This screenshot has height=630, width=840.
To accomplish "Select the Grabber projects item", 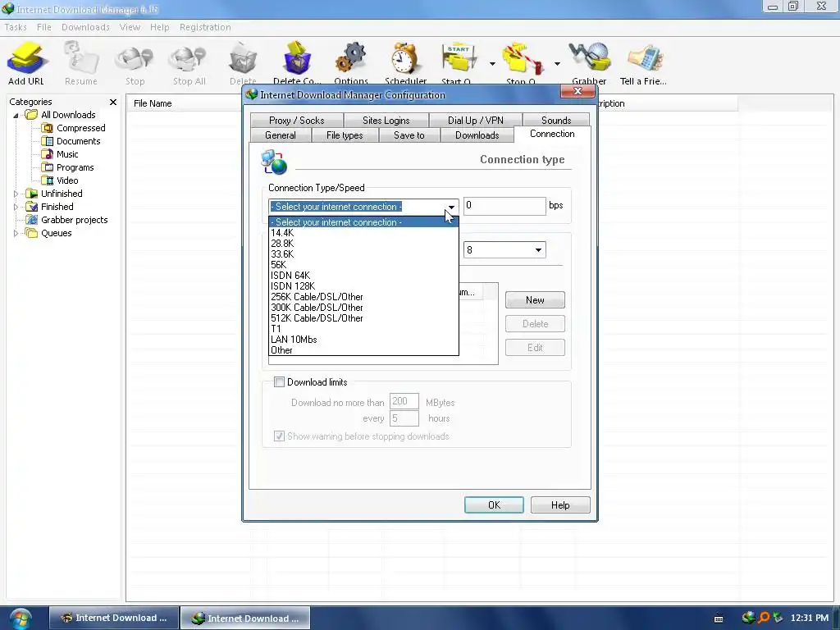I will 74,220.
